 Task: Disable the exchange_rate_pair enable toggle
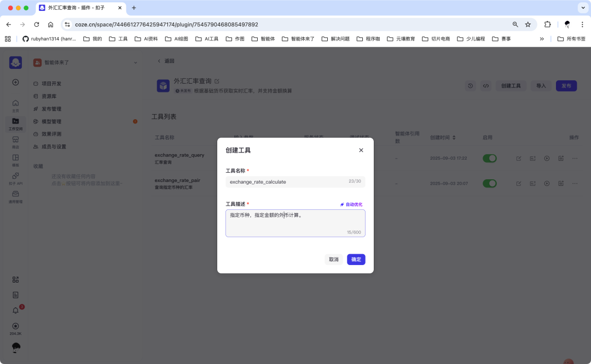click(x=490, y=183)
